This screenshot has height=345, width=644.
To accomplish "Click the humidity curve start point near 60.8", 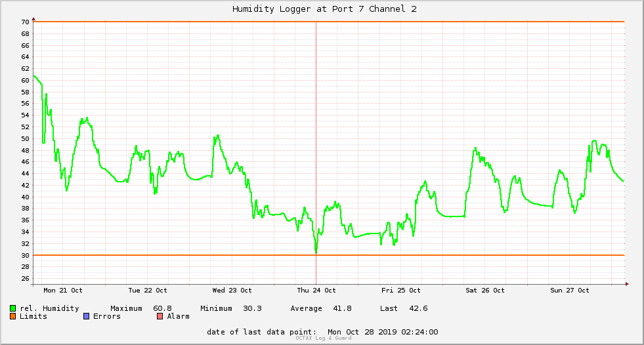I will 34,76.
